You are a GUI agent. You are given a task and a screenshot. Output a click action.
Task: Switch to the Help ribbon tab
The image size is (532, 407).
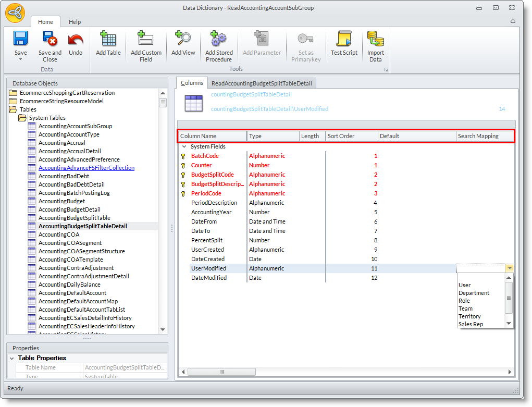pos(75,22)
